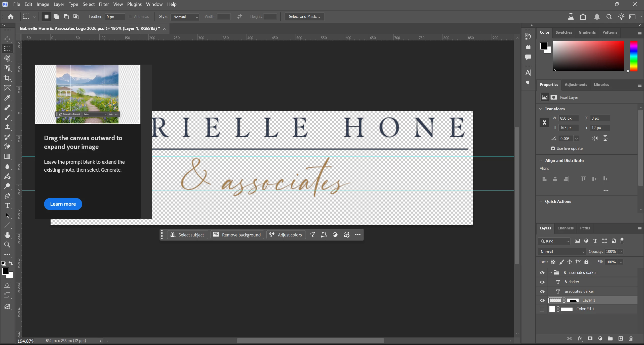This screenshot has width=644, height=345.
Task: Switch to the Channels tab
Action: 565,228
